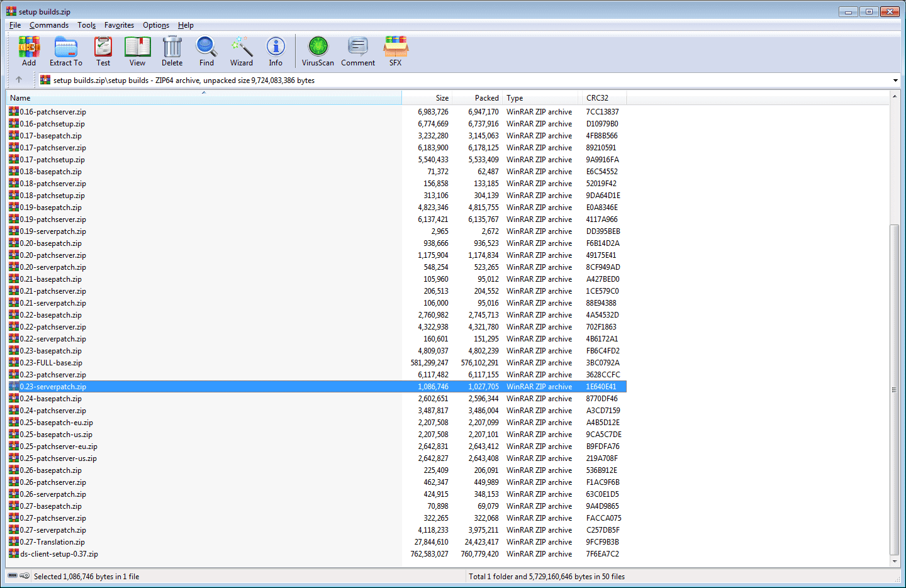This screenshot has height=588, width=906.
Task: Open the Help menu
Action: point(186,25)
